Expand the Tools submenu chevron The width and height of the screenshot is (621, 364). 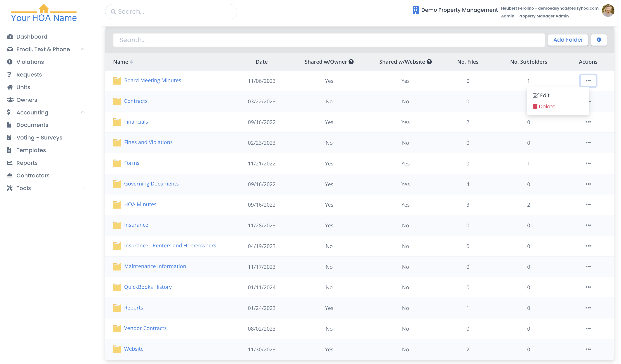[83, 187]
